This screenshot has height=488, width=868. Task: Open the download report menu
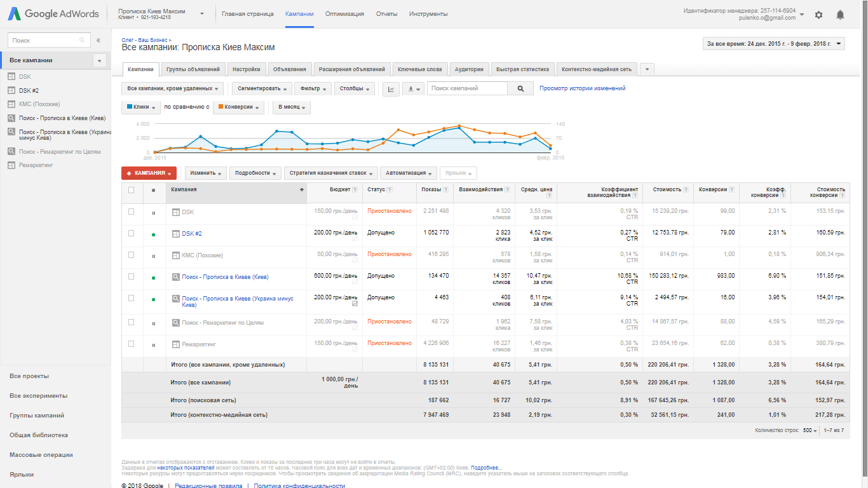(x=412, y=89)
